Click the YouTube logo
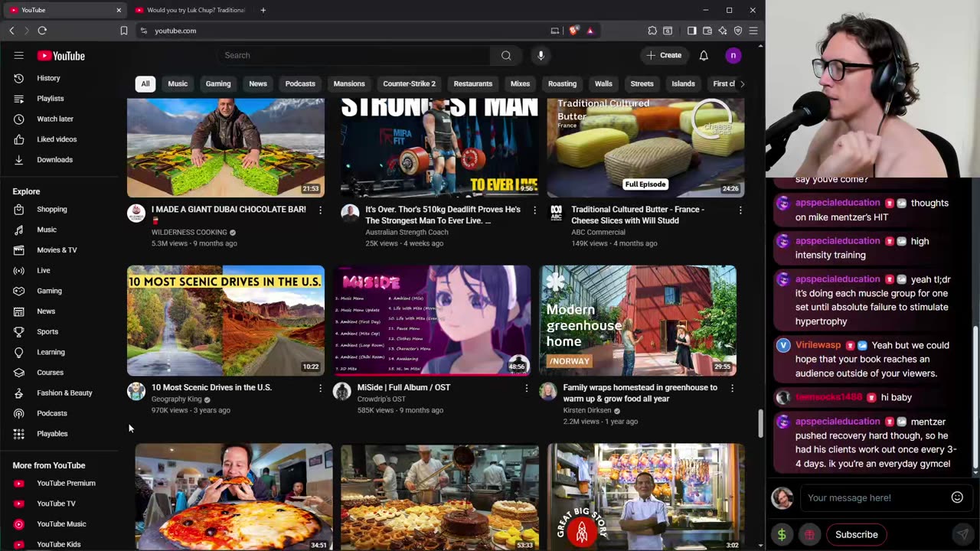This screenshot has width=980, height=551. click(61, 56)
